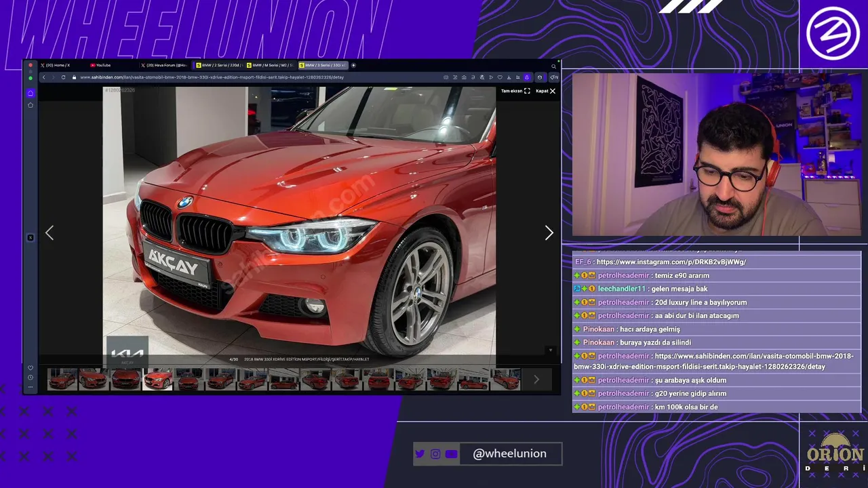Switch to the YouTube browser tab
This screenshot has width=868, height=488.
(x=103, y=65)
